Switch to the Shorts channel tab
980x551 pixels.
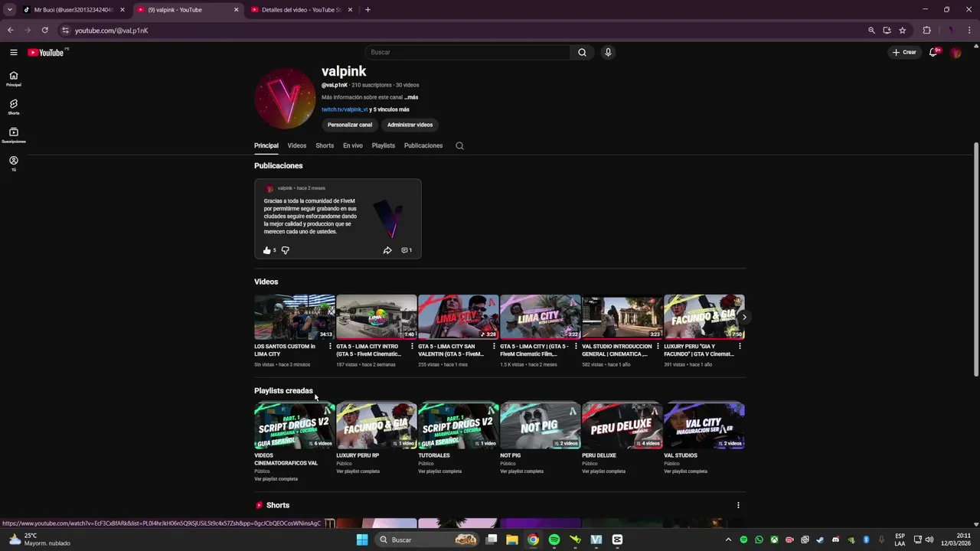point(325,145)
